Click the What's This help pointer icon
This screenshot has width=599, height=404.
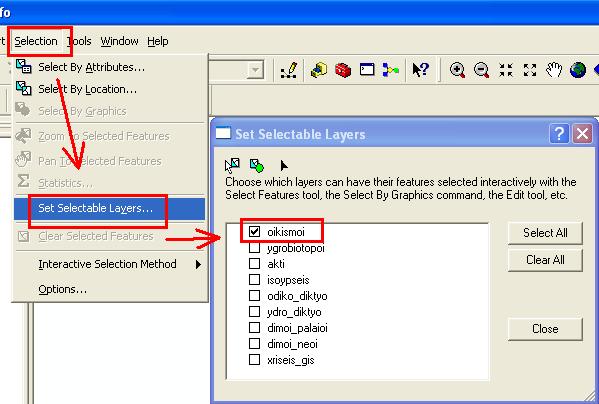pos(421,70)
